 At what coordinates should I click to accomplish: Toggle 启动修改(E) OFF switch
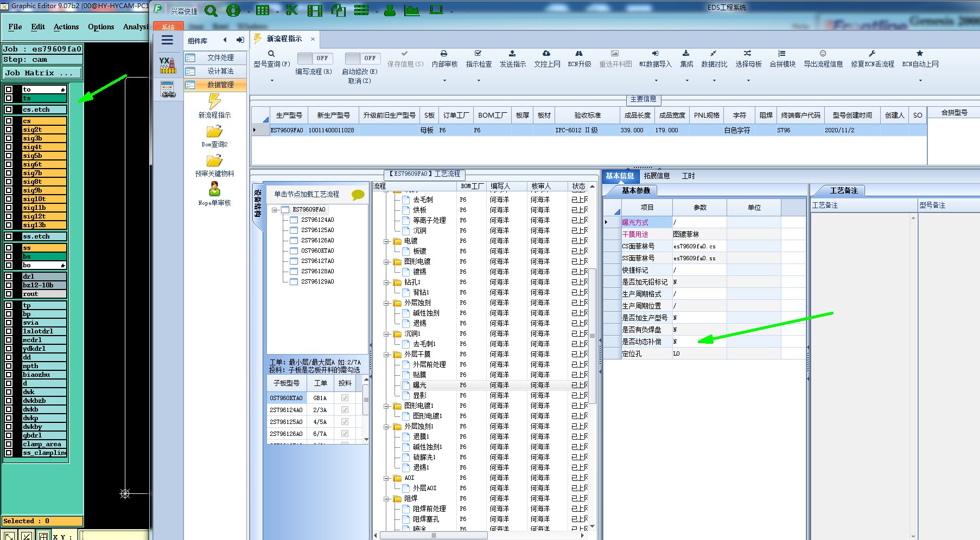pyautogui.click(x=363, y=58)
